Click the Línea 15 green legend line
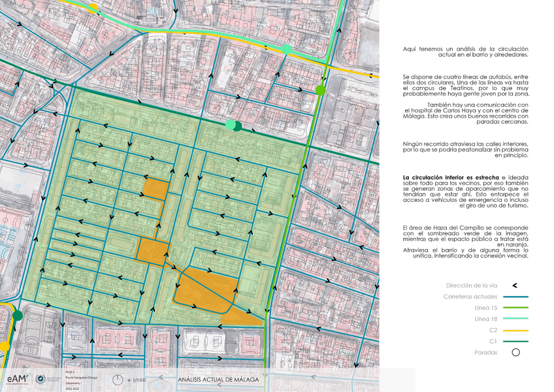 point(515,308)
